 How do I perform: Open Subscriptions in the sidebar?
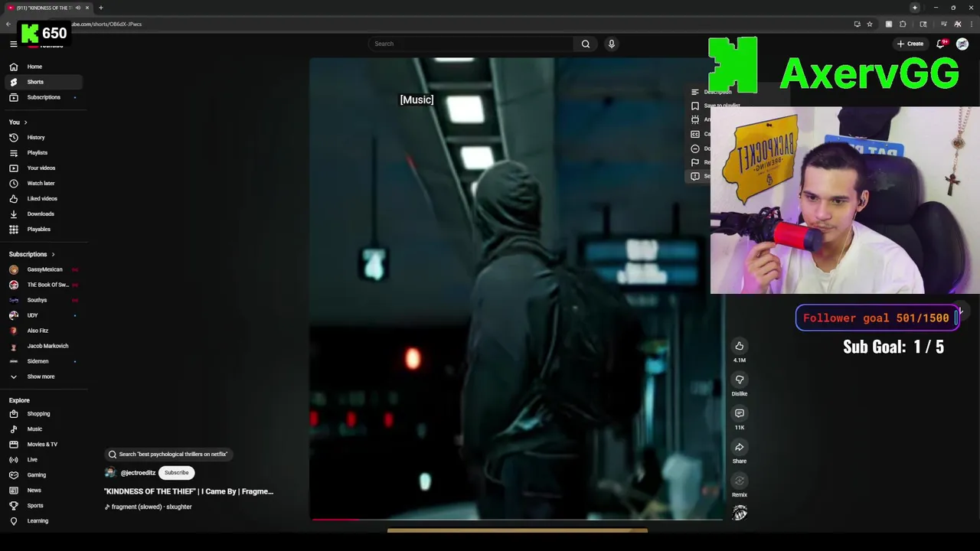[x=42, y=97]
